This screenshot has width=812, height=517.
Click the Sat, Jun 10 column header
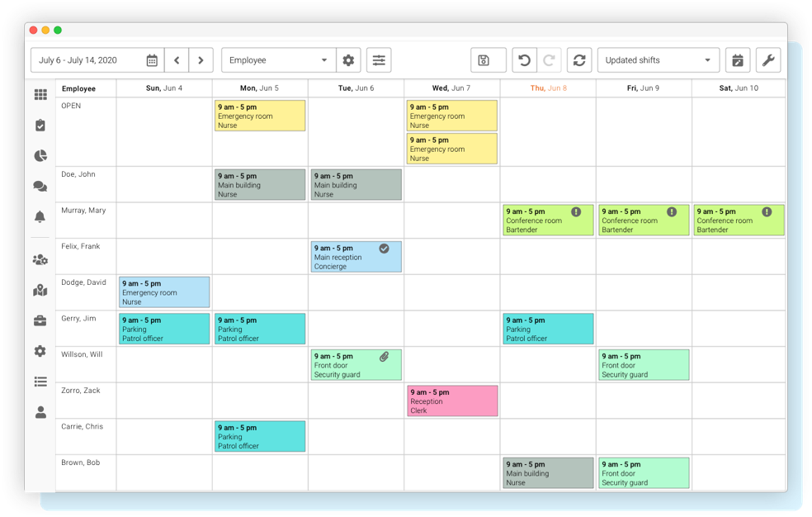click(739, 88)
